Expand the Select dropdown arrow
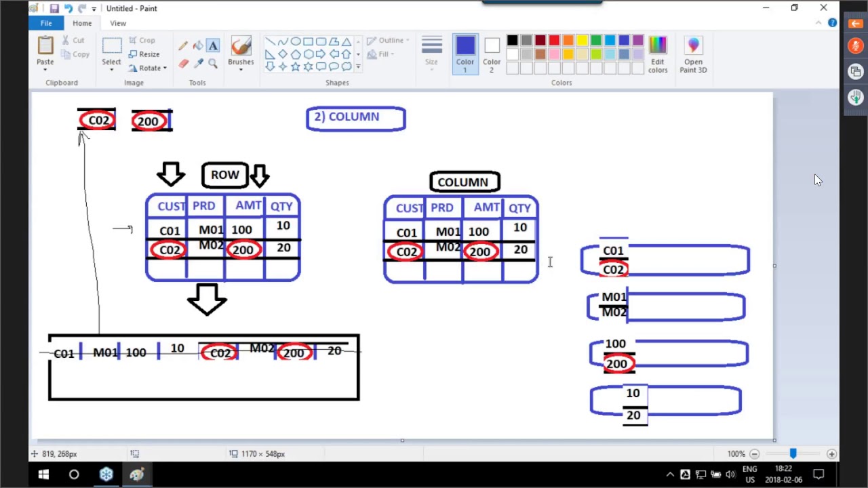Screen dimensions: 868x488 112,70
